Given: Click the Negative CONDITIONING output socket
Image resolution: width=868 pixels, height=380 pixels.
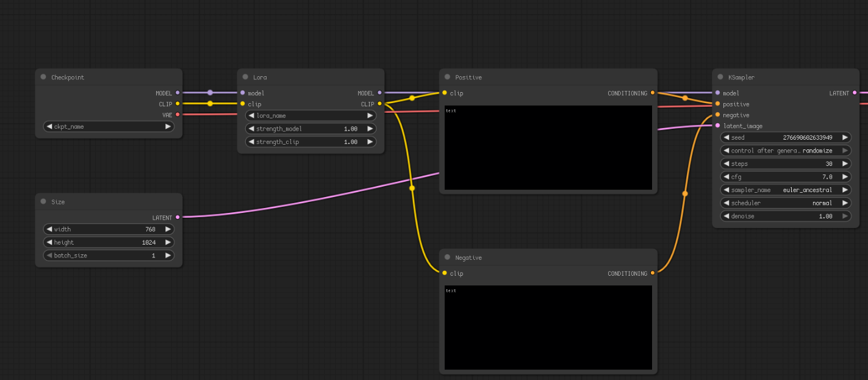Looking at the screenshot, I should coord(653,273).
